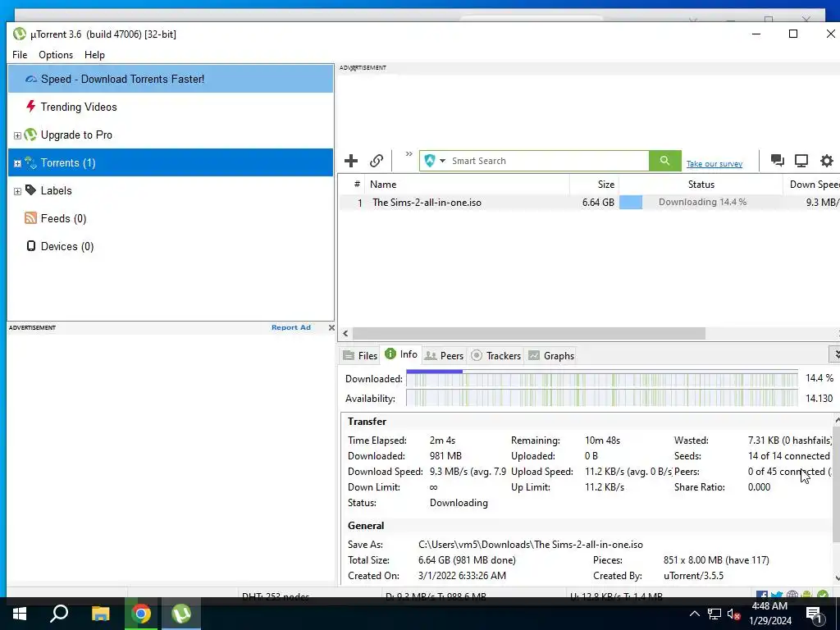Open the Help menu

click(94, 55)
